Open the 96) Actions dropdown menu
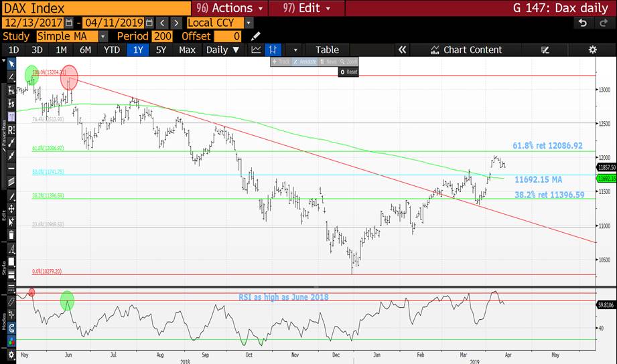The image size is (617, 364). pos(230,8)
